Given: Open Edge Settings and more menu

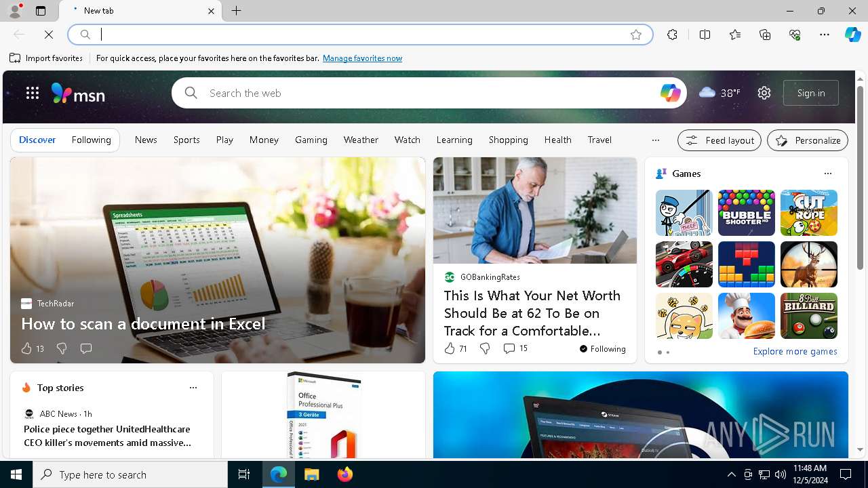Looking at the screenshot, I should 825,35.
